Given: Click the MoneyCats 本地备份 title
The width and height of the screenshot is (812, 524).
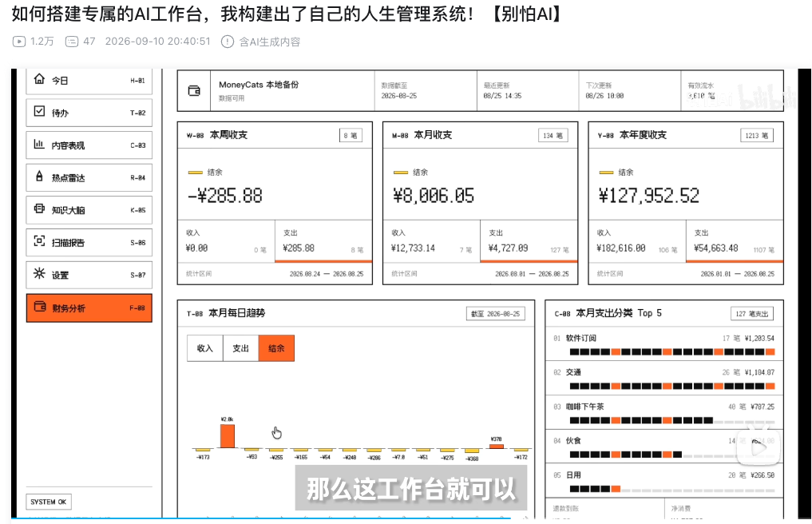Looking at the screenshot, I should [259, 85].
